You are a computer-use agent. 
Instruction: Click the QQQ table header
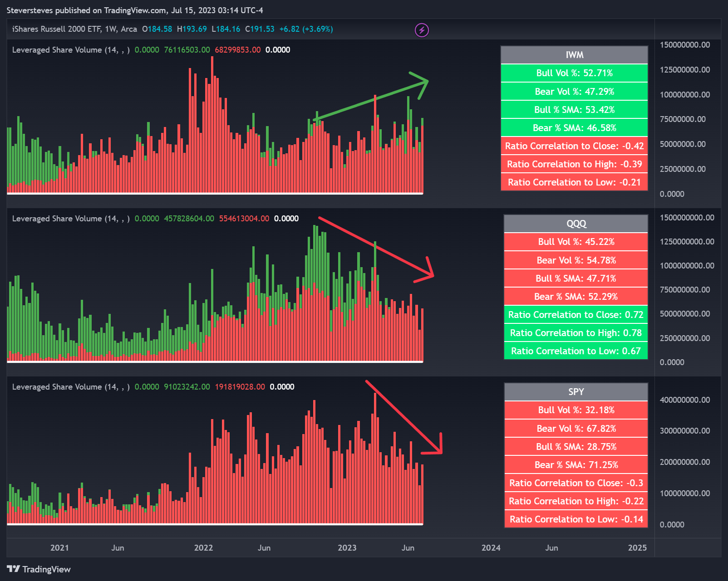point(576,224)
